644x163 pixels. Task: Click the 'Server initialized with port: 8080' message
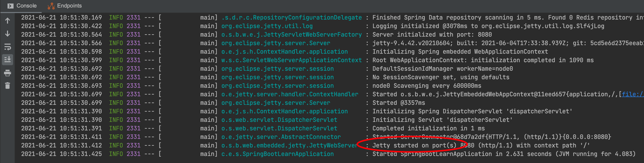[432, 35]
